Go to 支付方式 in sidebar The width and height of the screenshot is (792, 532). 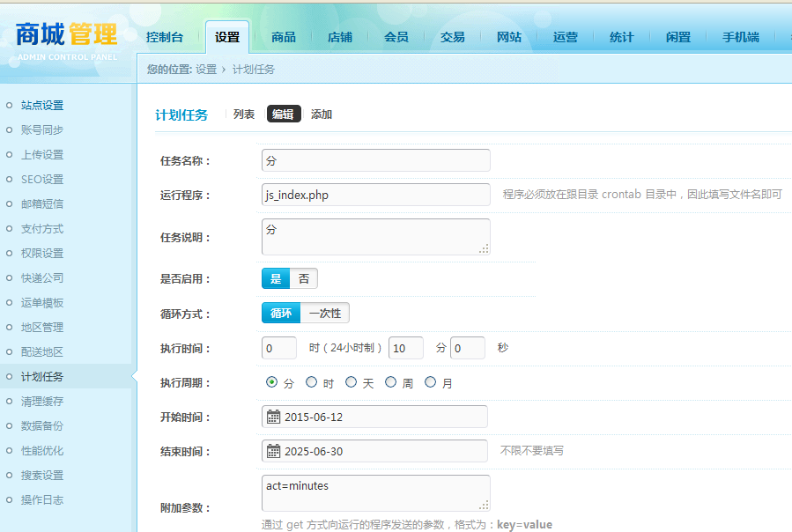coord(42,229)
